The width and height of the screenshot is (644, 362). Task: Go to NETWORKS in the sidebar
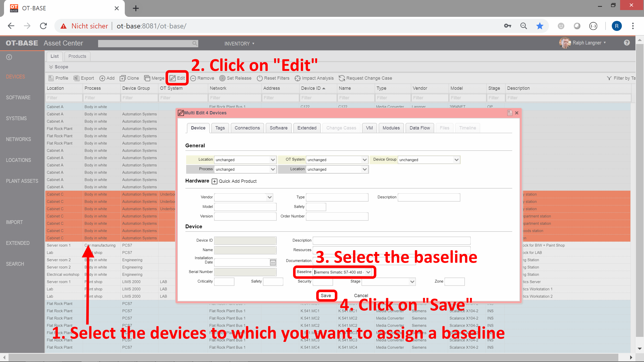[18, 139]
